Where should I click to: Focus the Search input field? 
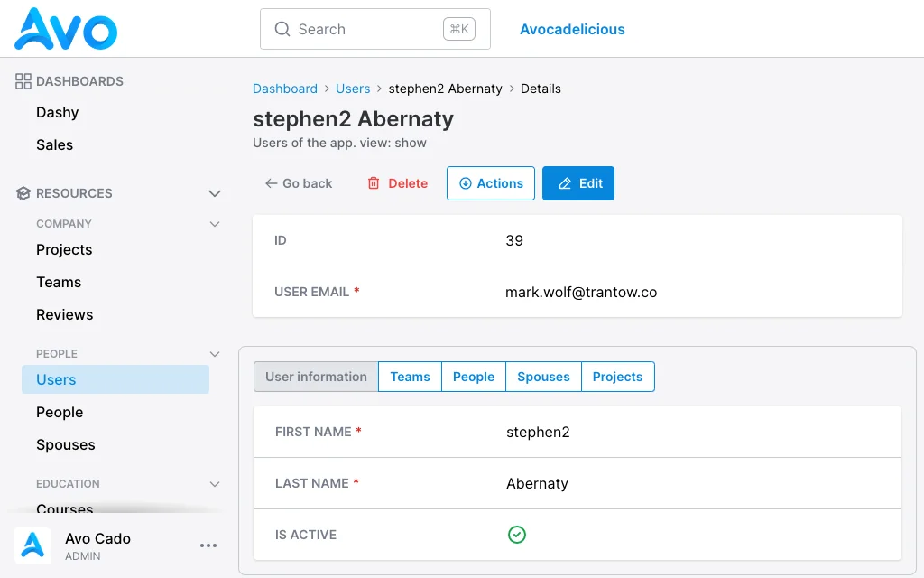[x=375, y=29]
